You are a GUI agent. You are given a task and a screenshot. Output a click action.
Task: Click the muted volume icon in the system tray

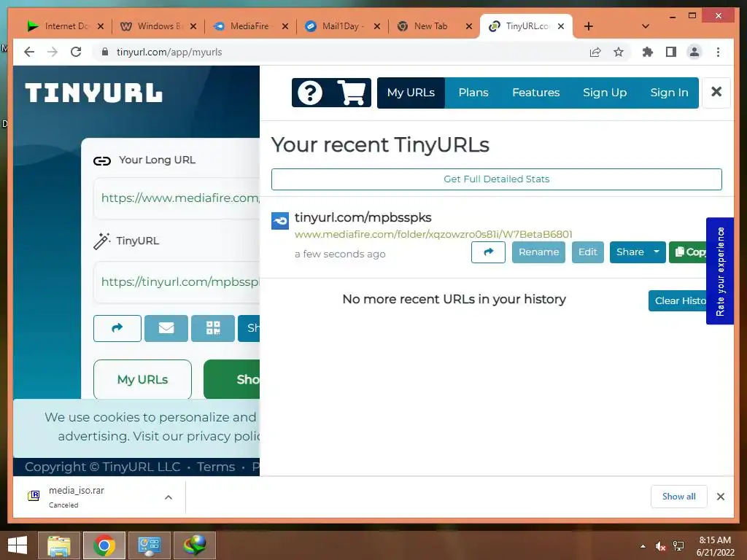[660, 546]
